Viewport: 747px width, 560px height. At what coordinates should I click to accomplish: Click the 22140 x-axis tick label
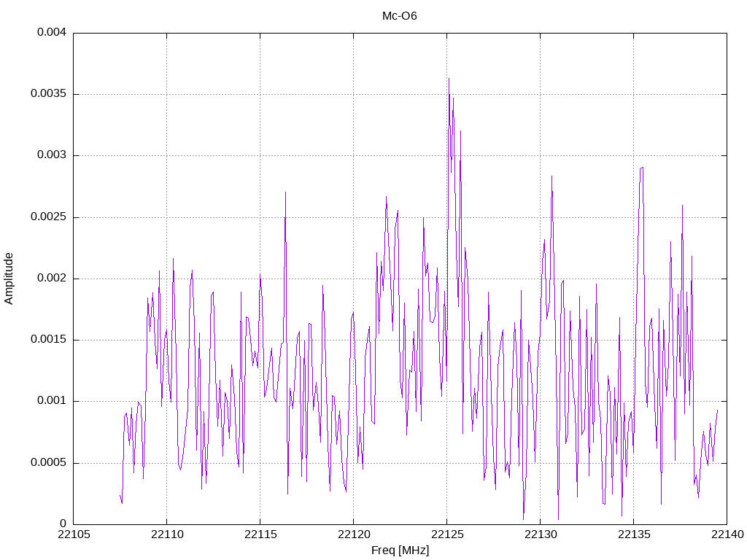727,534
